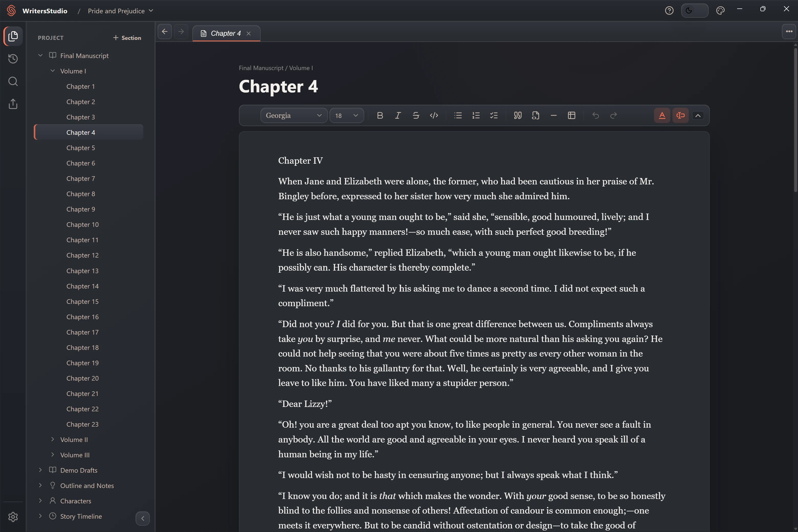Insert a horizontal rule
The height and width of the screenshot is (532, 798).
[x=554, y=115]
